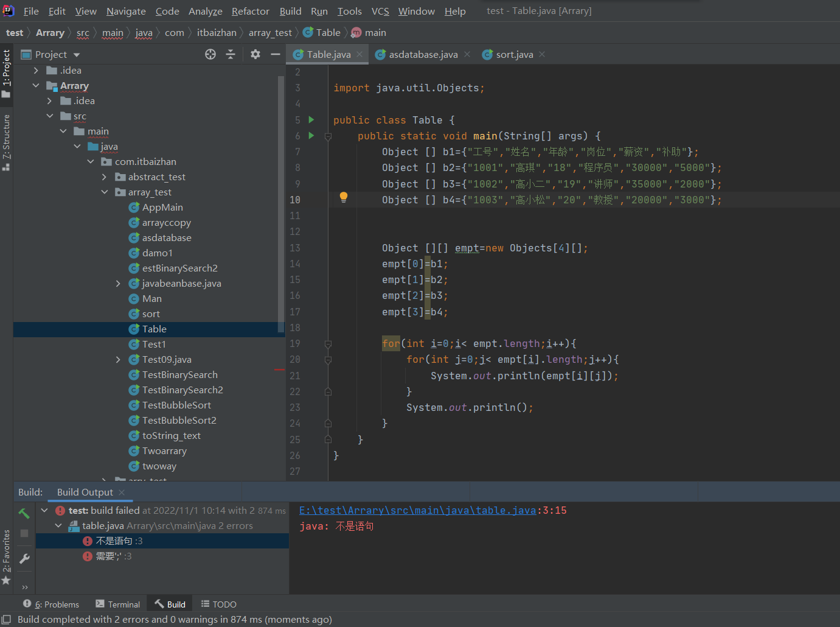The height and width of the screenshot is (627, 840).
Task: Open the Window menu
Action: [x=417, y=11]
